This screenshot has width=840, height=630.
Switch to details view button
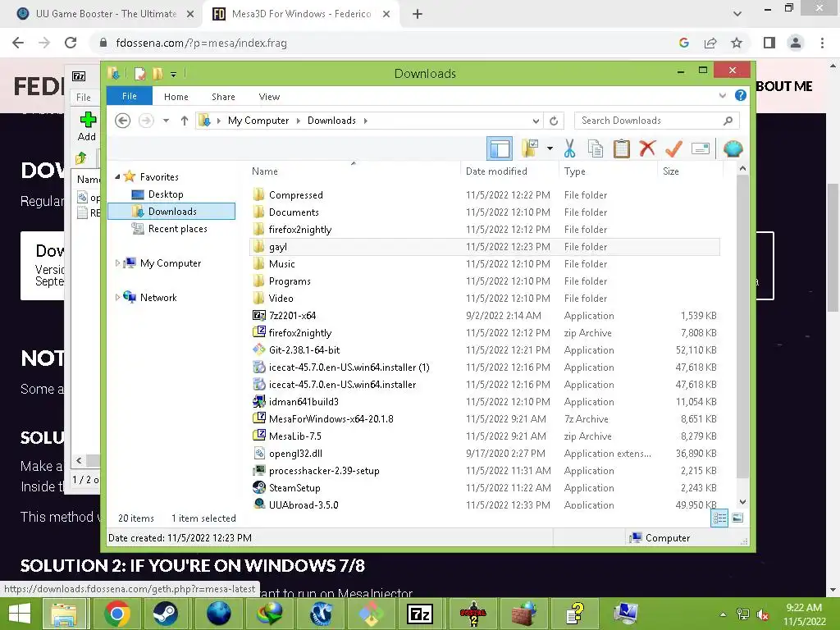[719, 518]
